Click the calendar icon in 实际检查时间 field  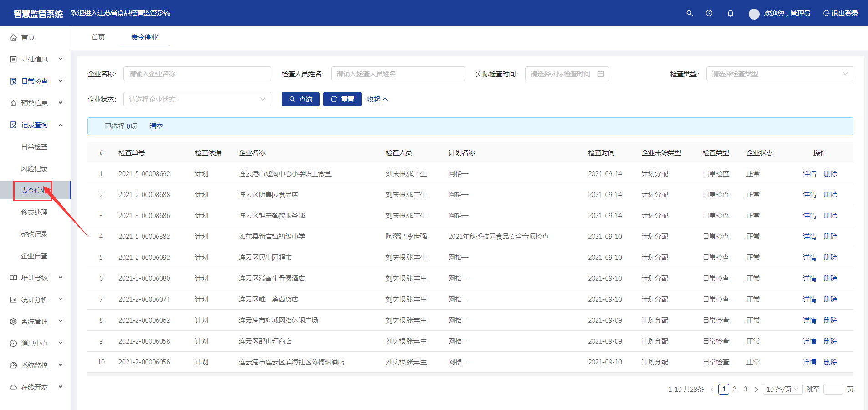tap(601, 74)
